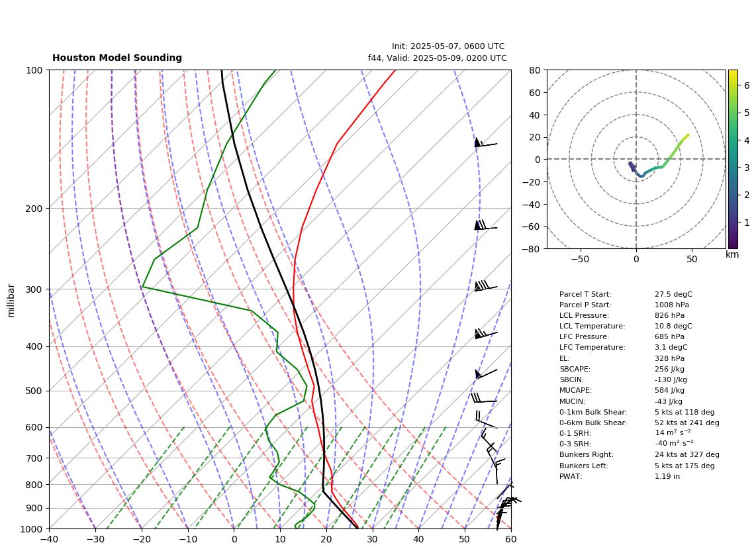Click the "3.1 degC" LFC temperature value
The width and height of the screenshot is (756, 551).
tap(671, 348)
